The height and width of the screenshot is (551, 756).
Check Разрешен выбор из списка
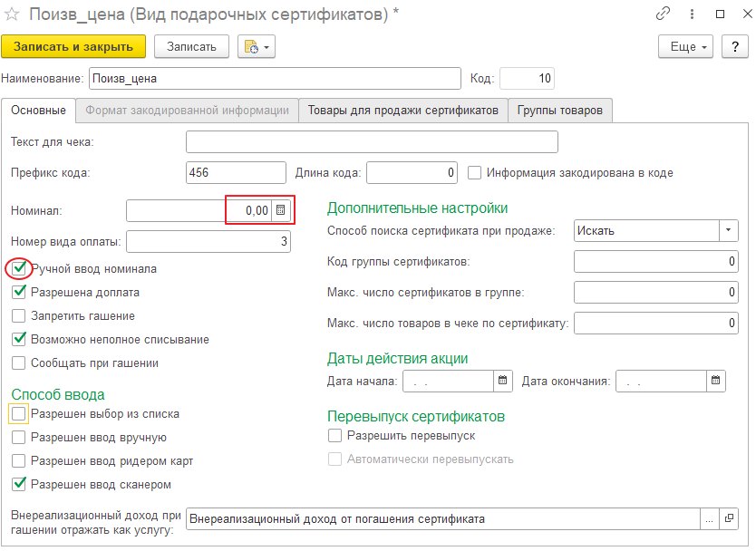click(19, 413)
